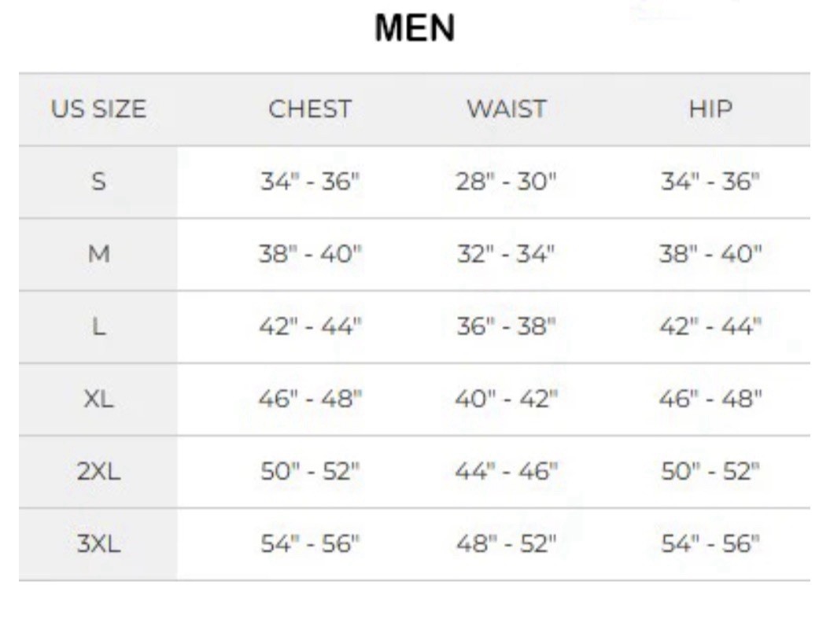Click the L waist value 36" - 38"
830x644 pixels.
[x=506, y=326]
